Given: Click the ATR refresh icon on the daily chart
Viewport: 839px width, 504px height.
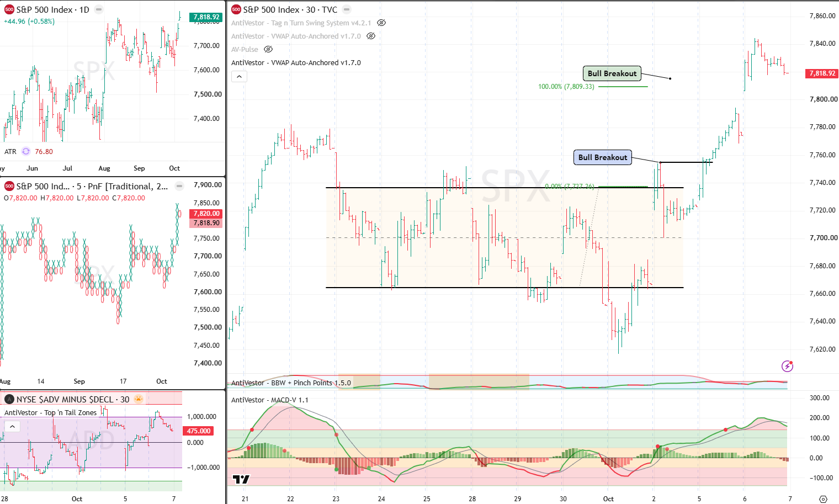Looking at the screenshot, I should pos(26,151).
